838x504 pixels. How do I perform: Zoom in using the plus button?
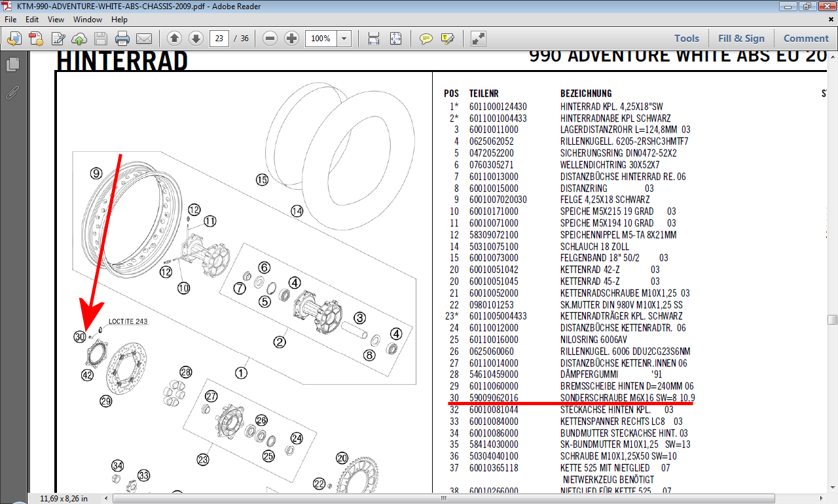[x=291, y=39]
